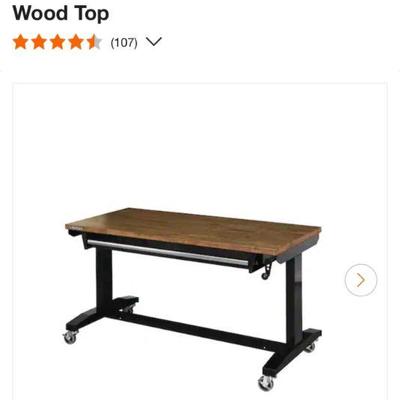Click the second orange rating star
The width and height of the screenshot is (400, 400).
click(39, 42)
